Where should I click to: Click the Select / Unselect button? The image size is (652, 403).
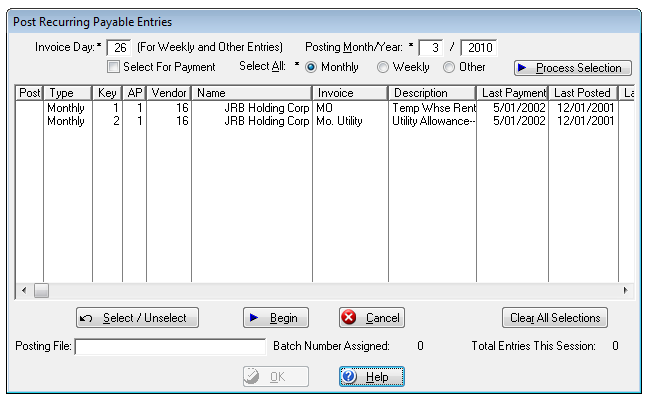138,318
